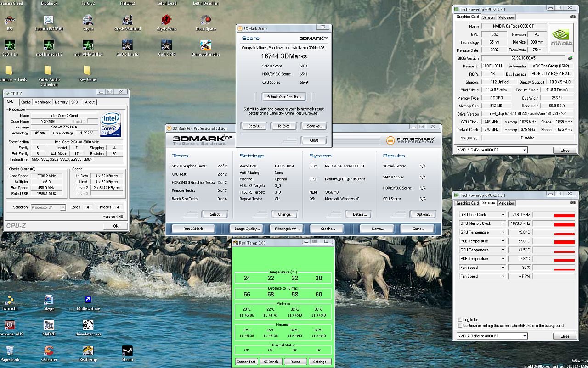Open the Launch BF2SP64 desktop shortcut

coord(49,23)
